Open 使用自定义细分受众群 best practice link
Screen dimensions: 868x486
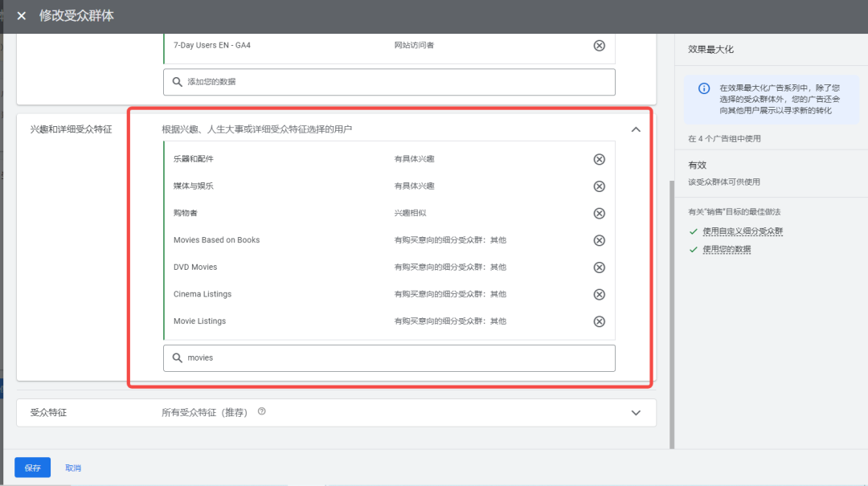(743, 231)
